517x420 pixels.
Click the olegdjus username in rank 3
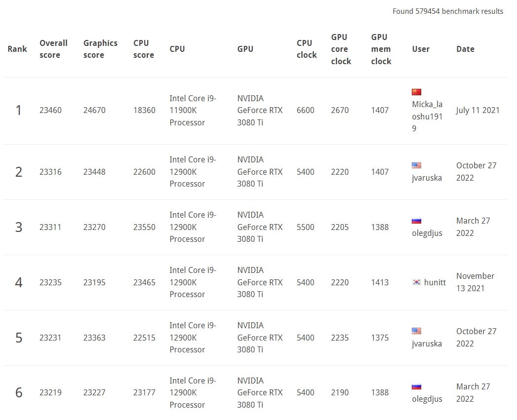pos(427,233)
